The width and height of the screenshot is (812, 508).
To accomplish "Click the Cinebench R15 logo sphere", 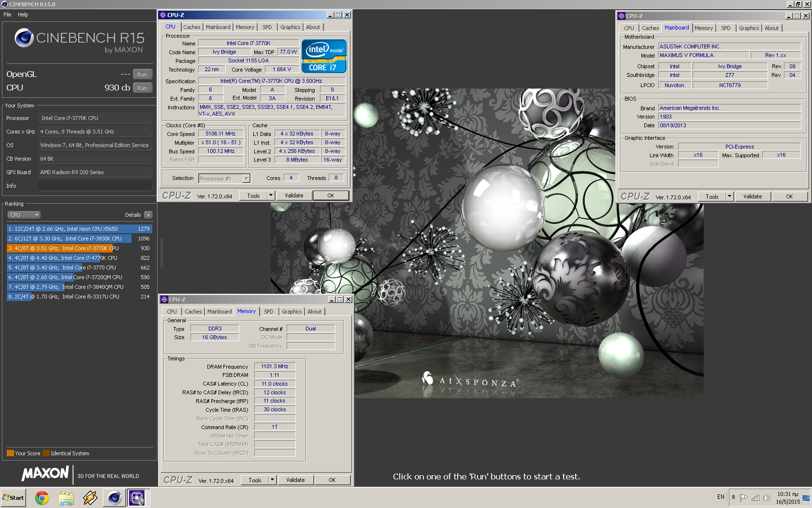I will [x=24, y=38].
